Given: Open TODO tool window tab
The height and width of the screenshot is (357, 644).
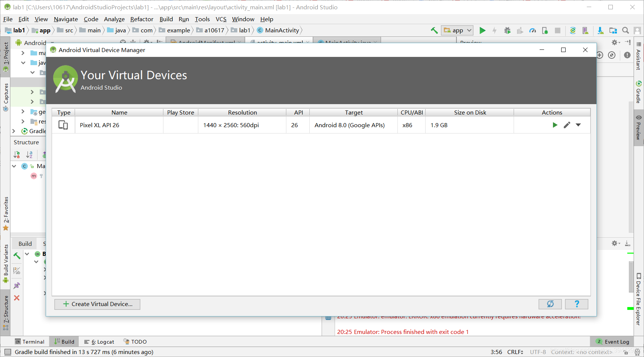Looking at the screenshot, I should [135, 342].
